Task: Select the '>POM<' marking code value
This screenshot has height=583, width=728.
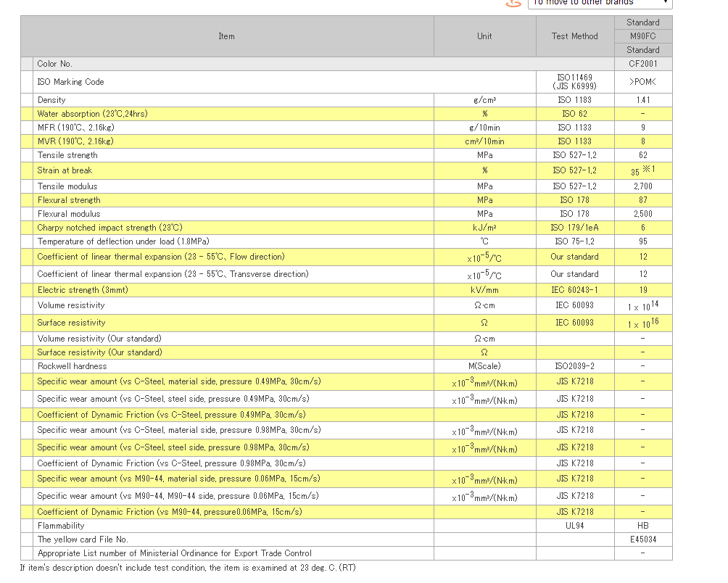Action: tap(643, 82)
